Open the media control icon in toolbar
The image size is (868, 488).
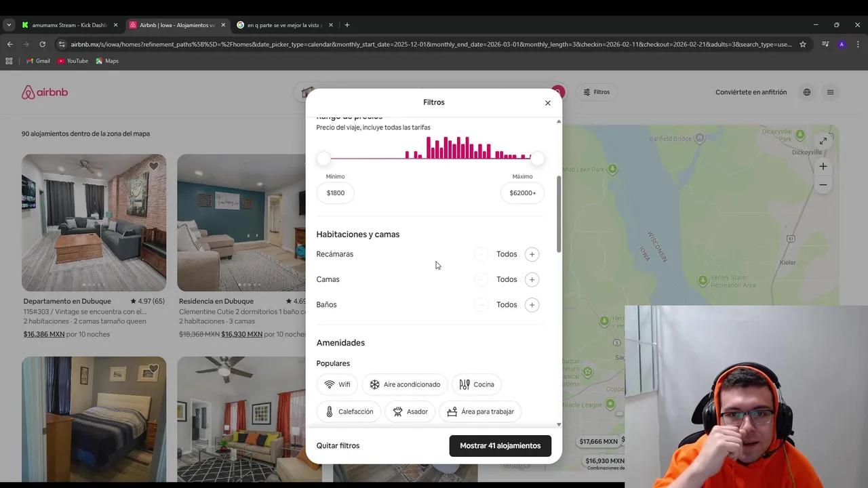[825, 44]
